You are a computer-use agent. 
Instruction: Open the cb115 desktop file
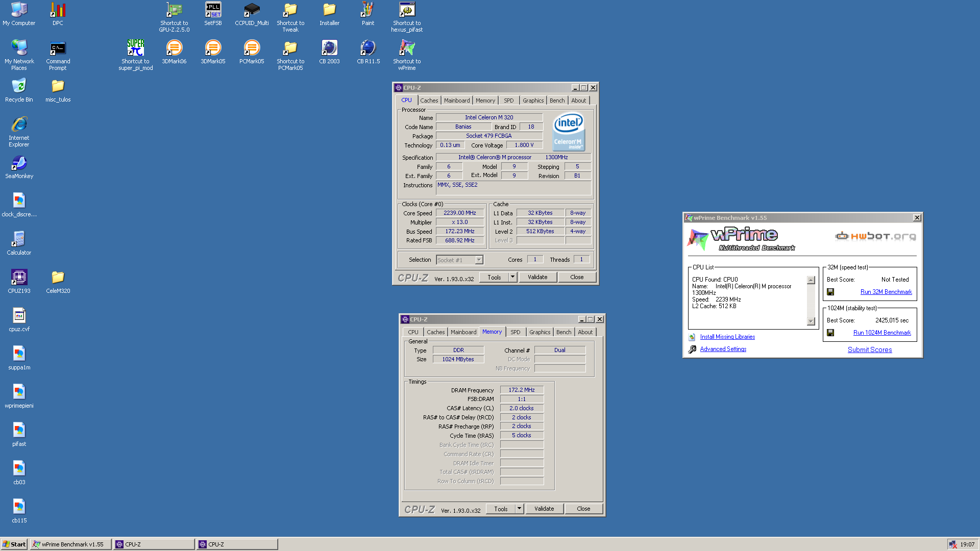click(19, 511)
